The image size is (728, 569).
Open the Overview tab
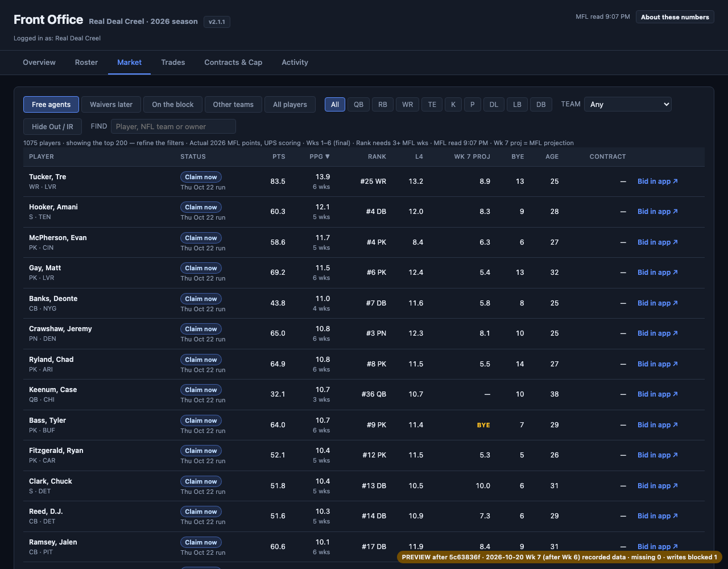pos(39,63)
